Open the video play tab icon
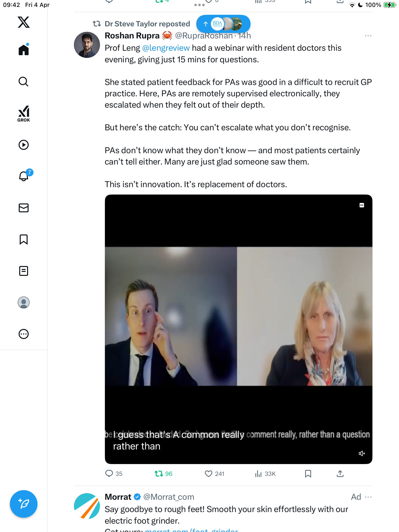This screenshot has height=532, width=399. tap(24, 145)
